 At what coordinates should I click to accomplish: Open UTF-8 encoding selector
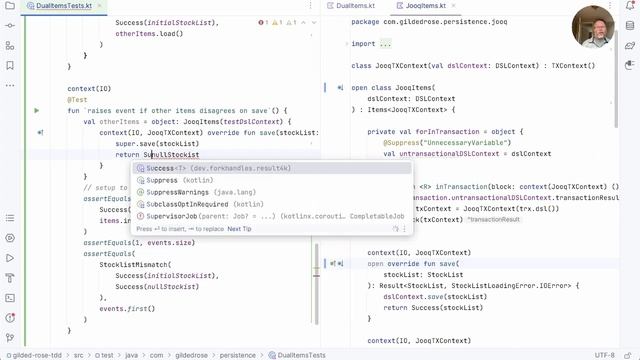click(x=604, y=355)
